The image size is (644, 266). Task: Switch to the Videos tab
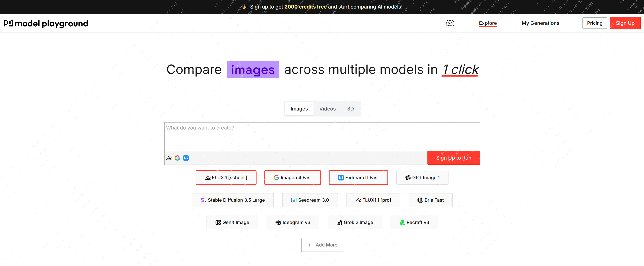click(327, 109)
